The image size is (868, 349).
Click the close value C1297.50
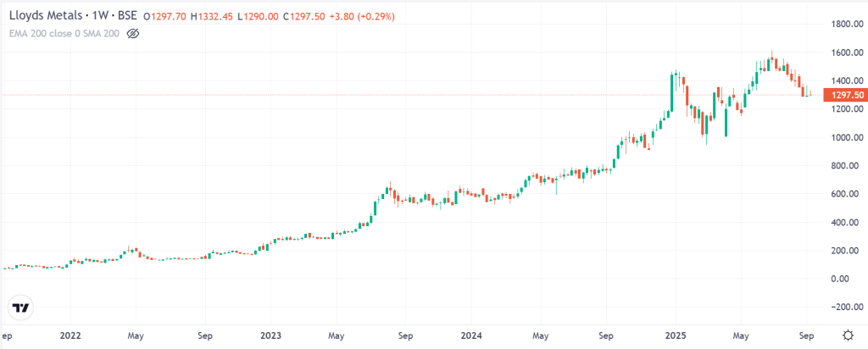303,17
